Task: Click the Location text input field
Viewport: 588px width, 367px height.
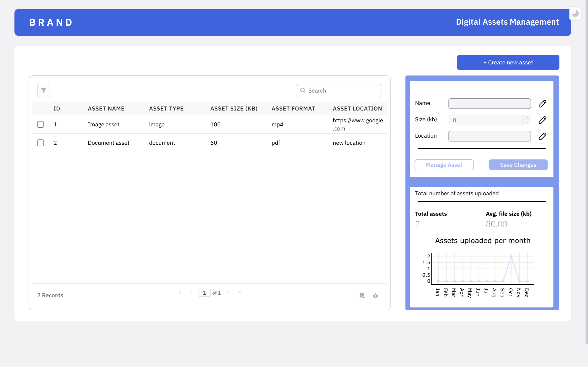Action: (x=489, y=136)
